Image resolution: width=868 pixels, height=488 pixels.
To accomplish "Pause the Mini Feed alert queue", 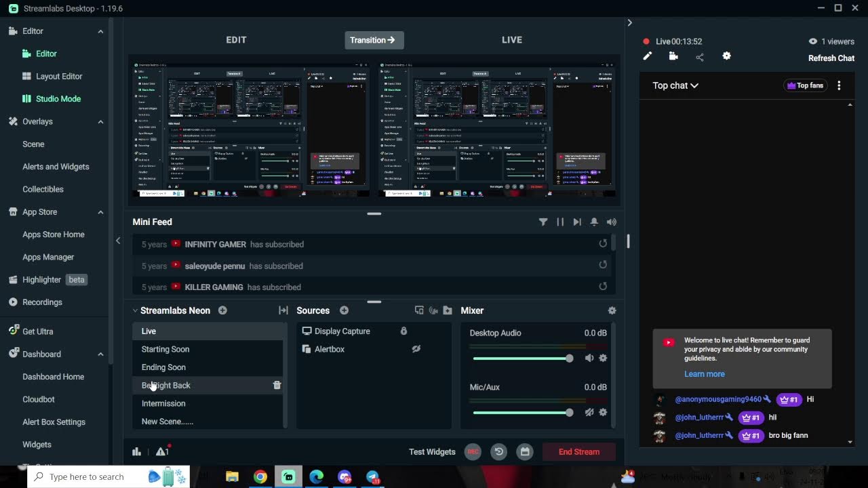I will pos(560,222).
